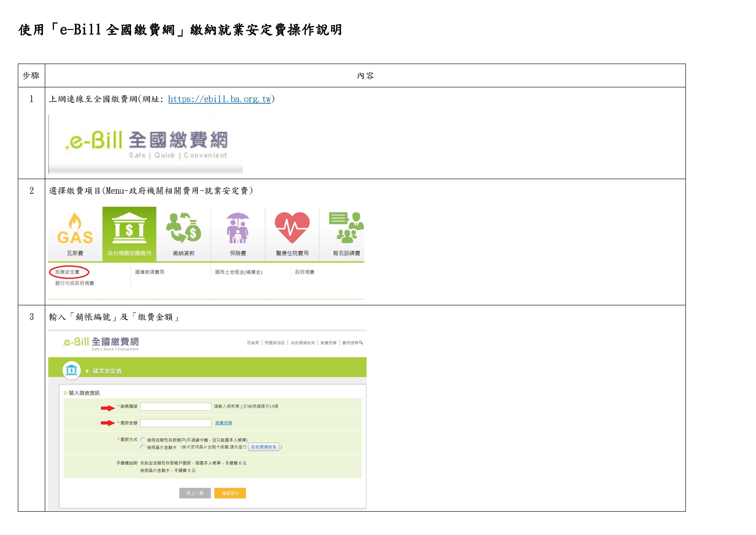
Task: Choose 國庫款項費用 in the submenu
Action: [149, 272]
